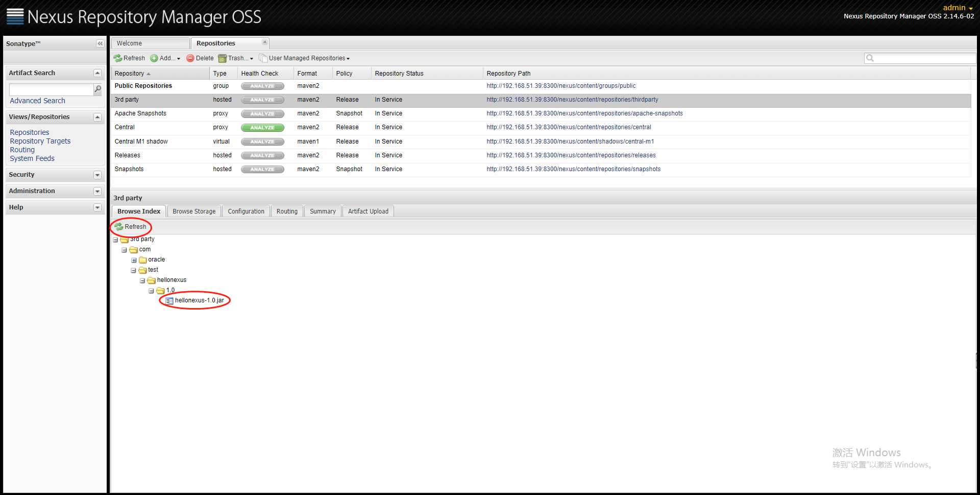Click green Analyze button for Central

point(262,127)
